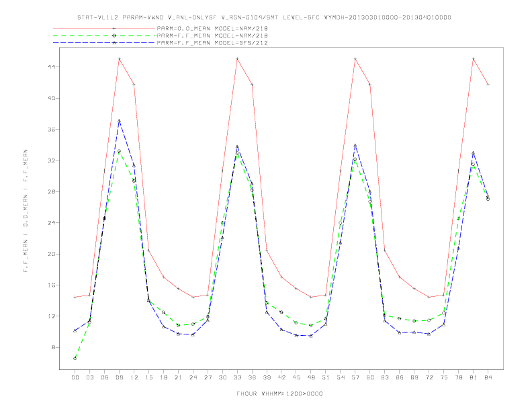
Task: Click green line data point at hour 00
Action: [x=75, y=359]
